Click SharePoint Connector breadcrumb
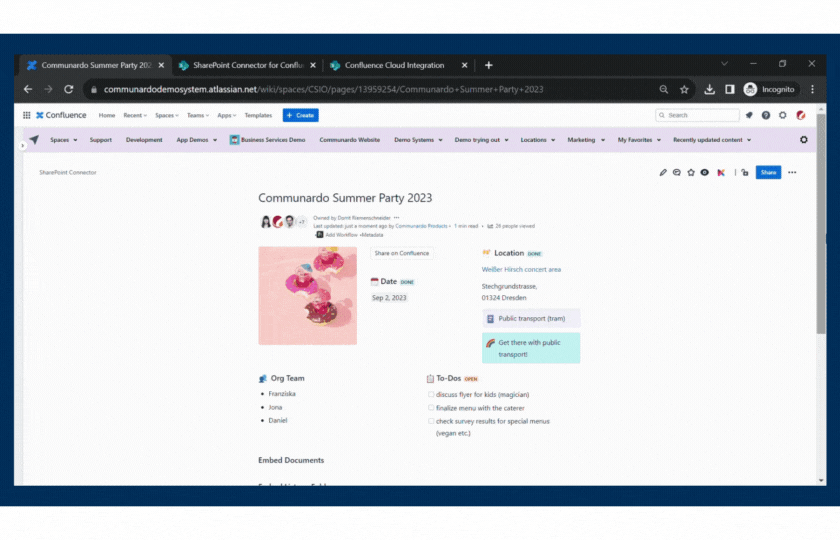This screenshot has height=540, width=840. [68, 172]
